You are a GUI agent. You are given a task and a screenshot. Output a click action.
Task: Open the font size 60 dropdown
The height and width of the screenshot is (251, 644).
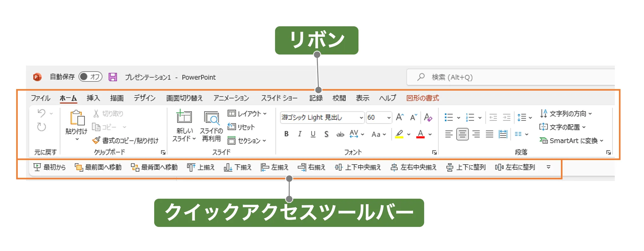(x=389, y=118)
